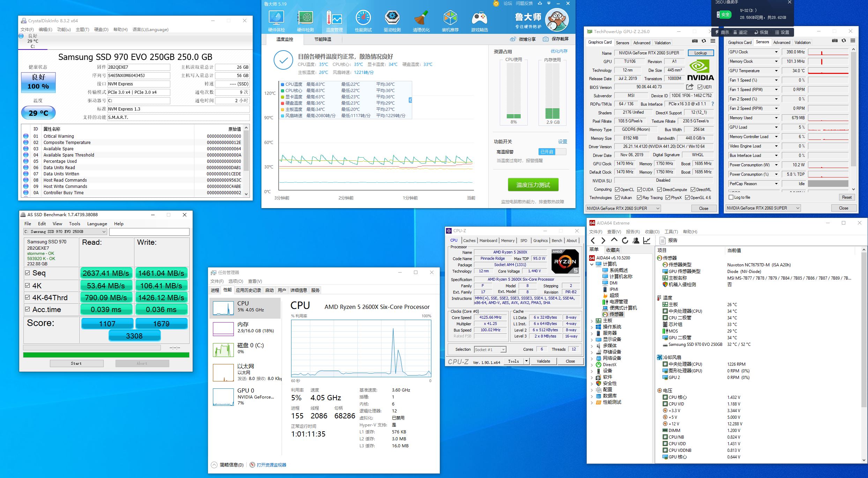Enable Log to file in GPU-Z Sensors
868x478 pixels.
(731, 197)
